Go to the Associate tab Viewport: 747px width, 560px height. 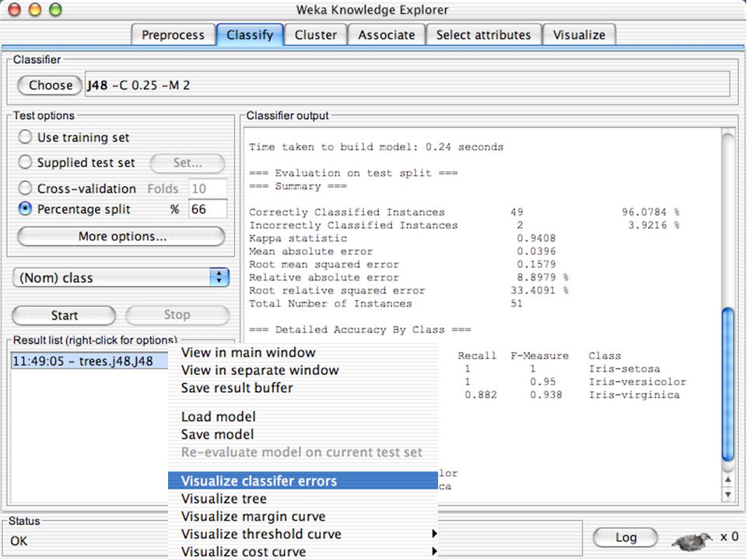[x=387, y=35]
